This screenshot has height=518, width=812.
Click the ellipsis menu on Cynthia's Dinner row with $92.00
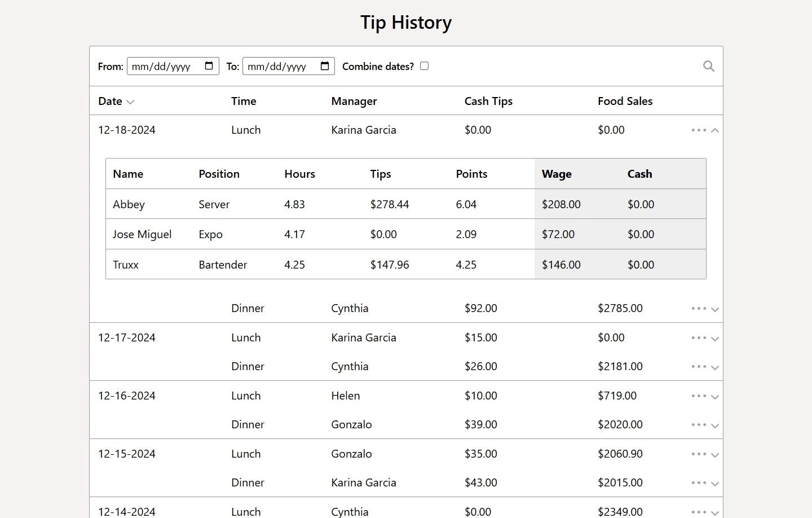[x=698, y=308]
